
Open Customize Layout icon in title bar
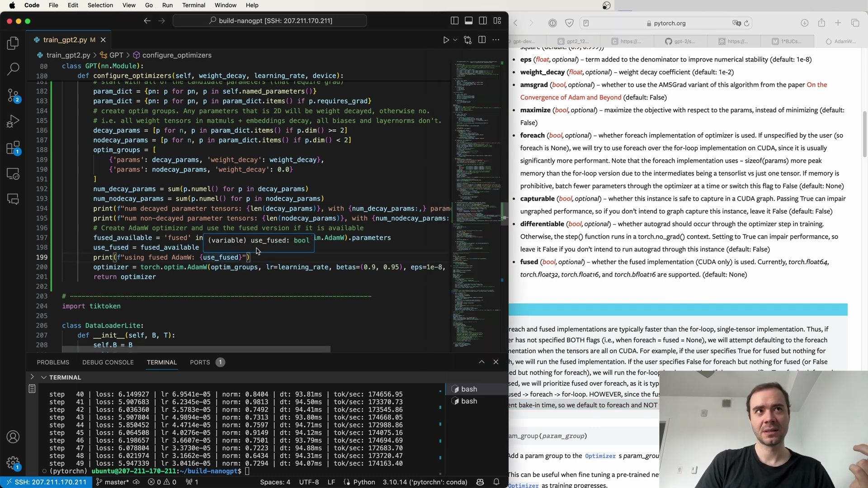(497, 21)
